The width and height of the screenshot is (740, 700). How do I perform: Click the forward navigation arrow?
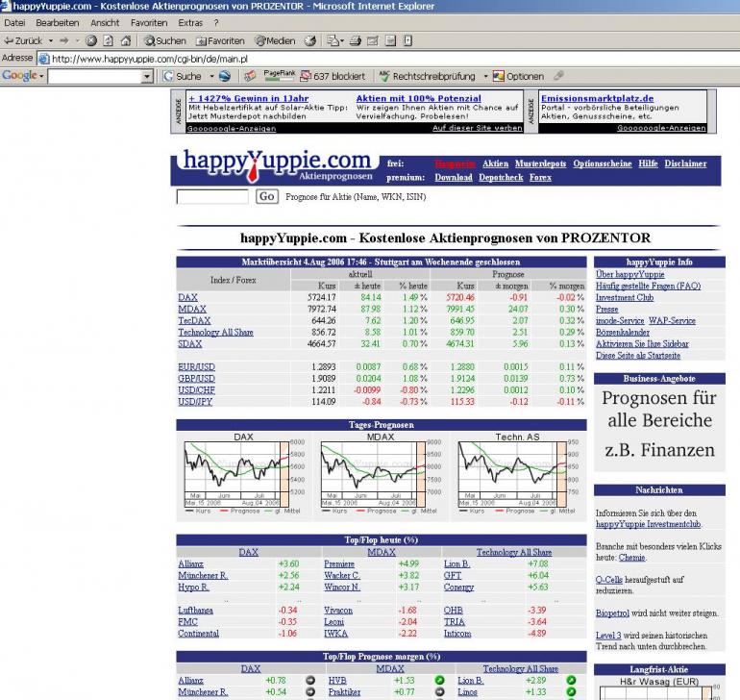[64, 41]
